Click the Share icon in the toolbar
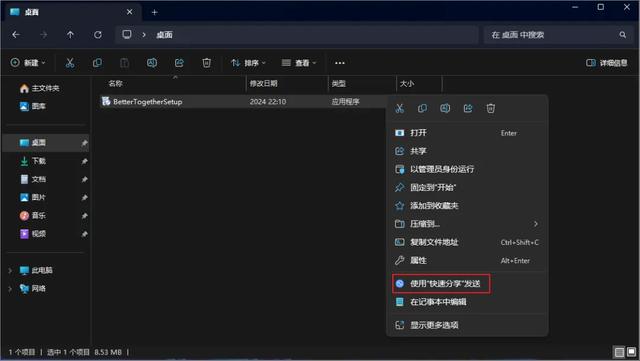 click(x=179, y=63)
